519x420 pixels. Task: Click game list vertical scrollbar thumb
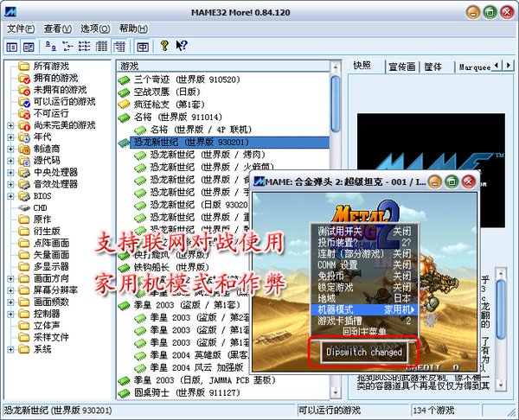(336, 103)
